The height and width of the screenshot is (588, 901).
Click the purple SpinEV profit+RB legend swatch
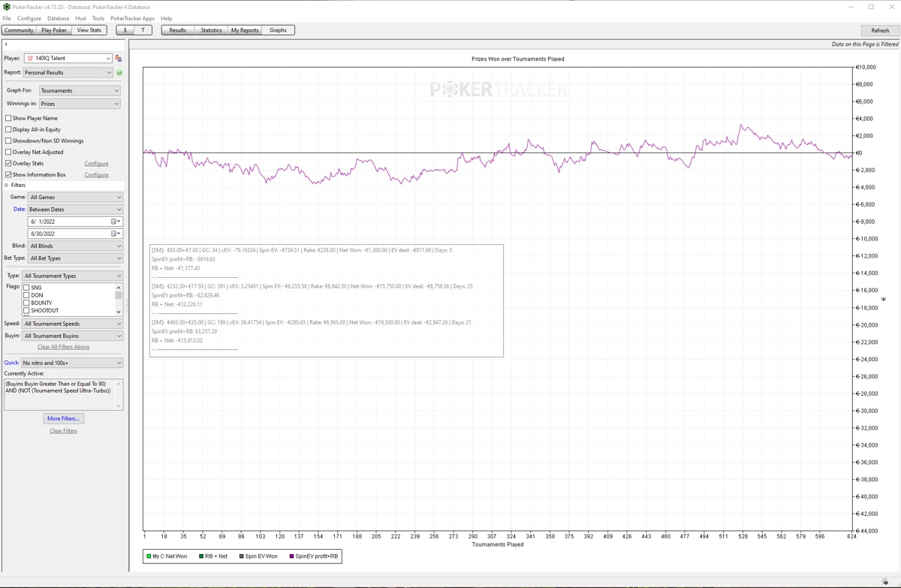coord(292,556)
